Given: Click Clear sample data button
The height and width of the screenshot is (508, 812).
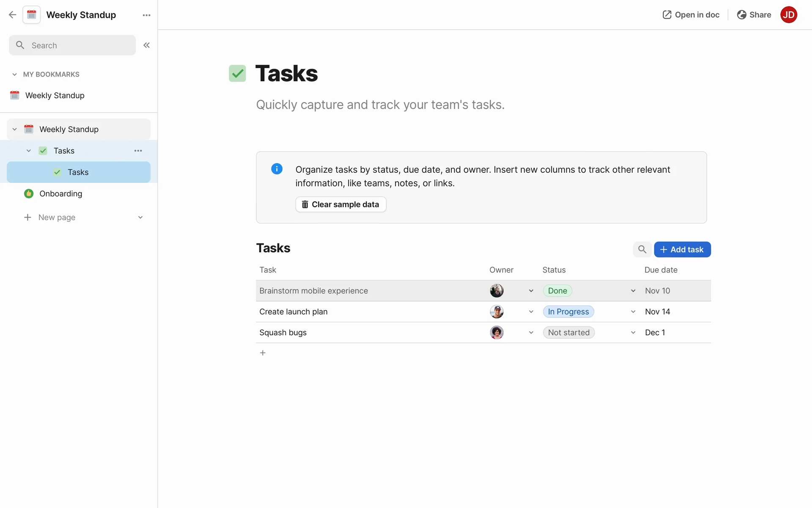Looking at the screenshot, I should [340, 204].
